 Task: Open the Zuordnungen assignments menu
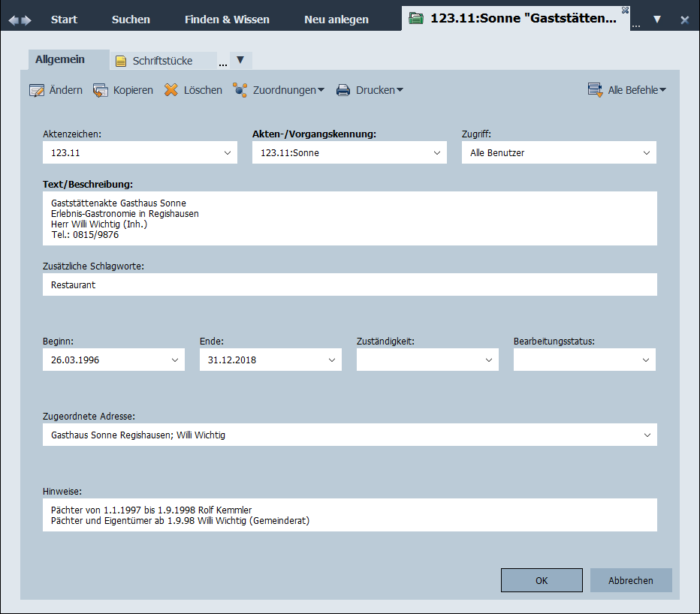click(x=279, y=90)
